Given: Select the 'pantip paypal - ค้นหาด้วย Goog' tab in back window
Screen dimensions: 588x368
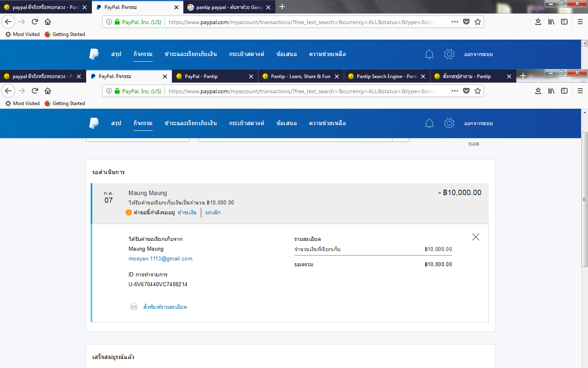Looking at the screenshot, I should pos(229,7).
